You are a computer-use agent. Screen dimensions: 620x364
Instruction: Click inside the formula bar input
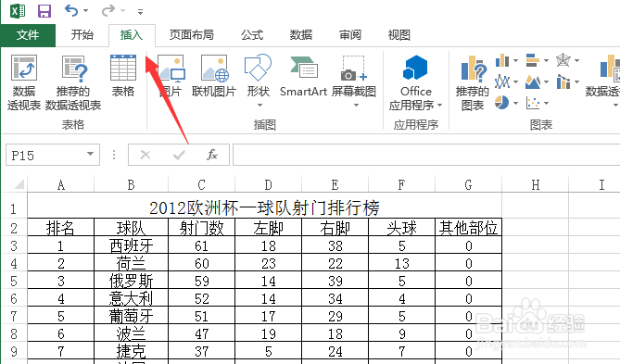(426, 155)
